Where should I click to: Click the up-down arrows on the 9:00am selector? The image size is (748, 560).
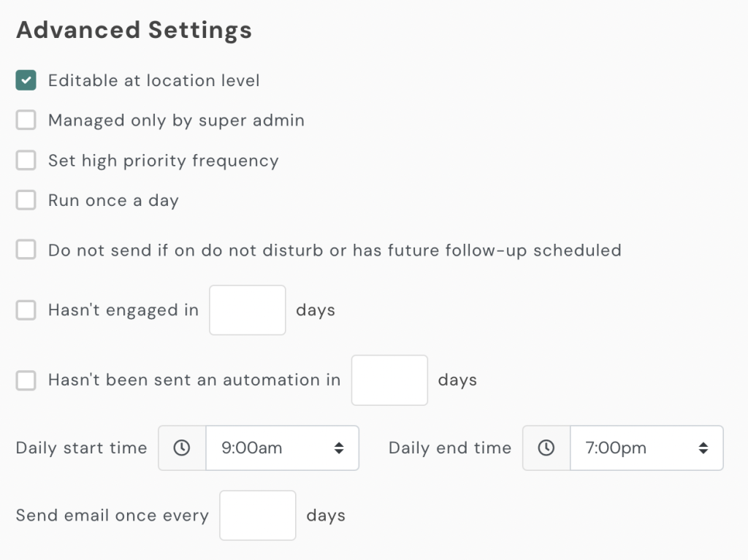tap(339, 448)
